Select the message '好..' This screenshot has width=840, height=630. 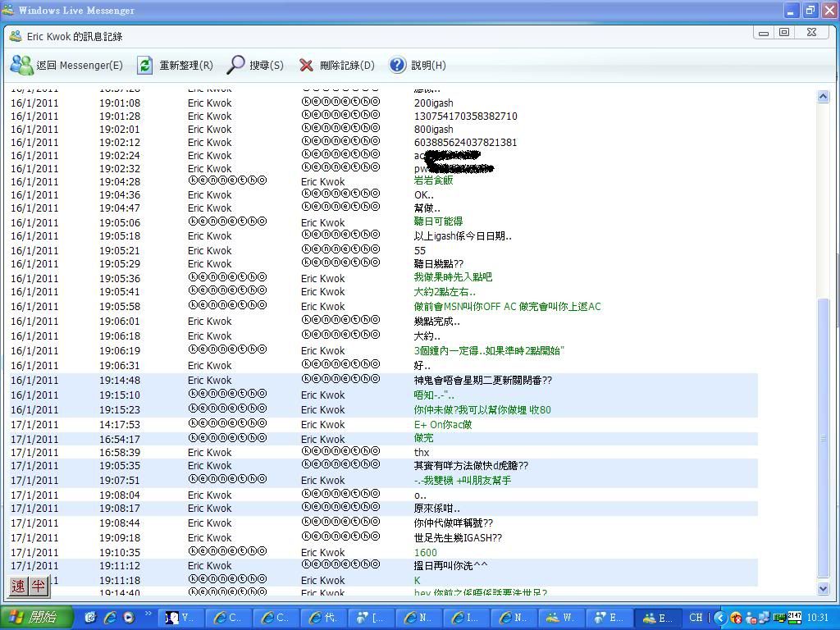[422, 365]
